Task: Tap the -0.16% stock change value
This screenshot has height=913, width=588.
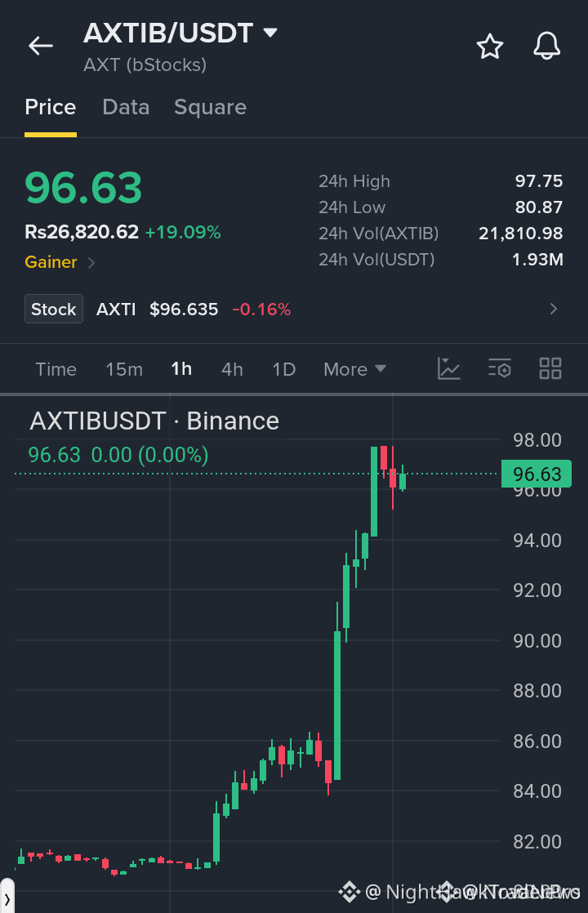Action: point(261,310)
